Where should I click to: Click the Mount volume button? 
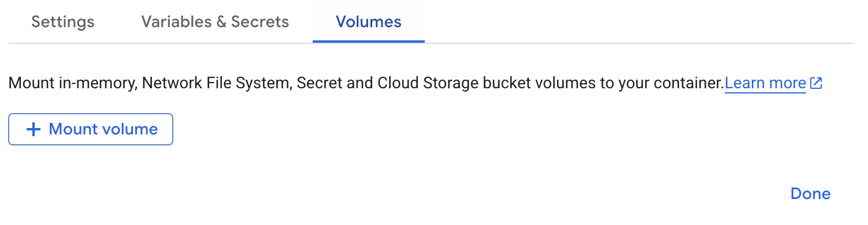tap(91, 129)
